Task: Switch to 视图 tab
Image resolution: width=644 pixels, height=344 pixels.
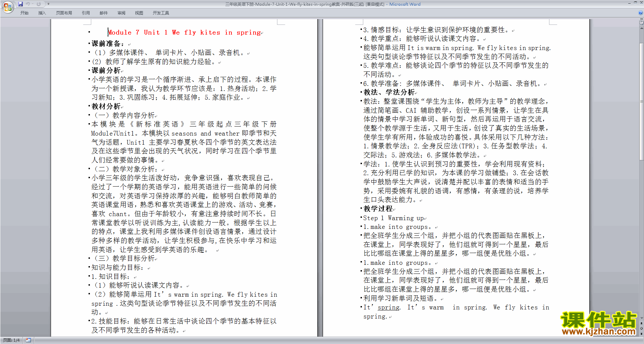Action: [x=139, y=13]
